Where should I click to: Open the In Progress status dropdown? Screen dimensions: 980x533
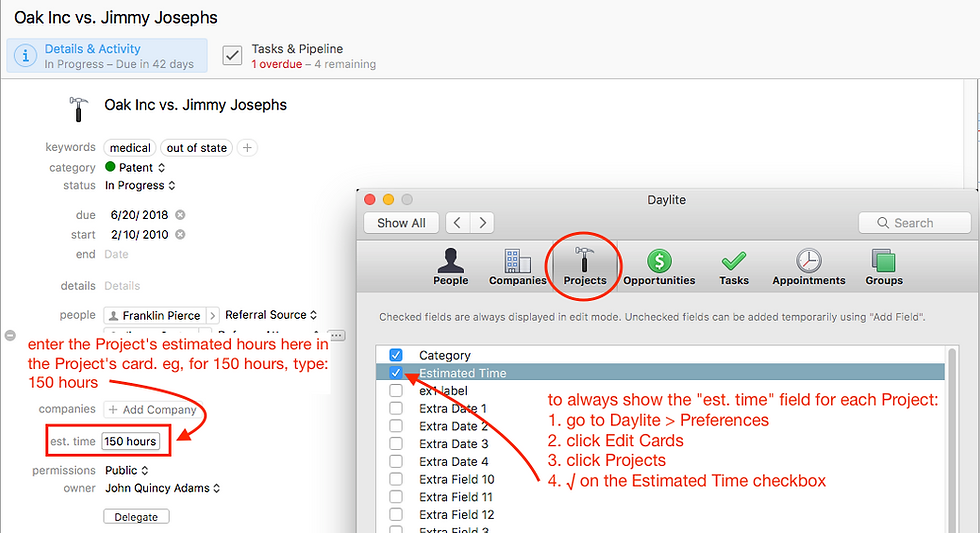coord(140,186)
